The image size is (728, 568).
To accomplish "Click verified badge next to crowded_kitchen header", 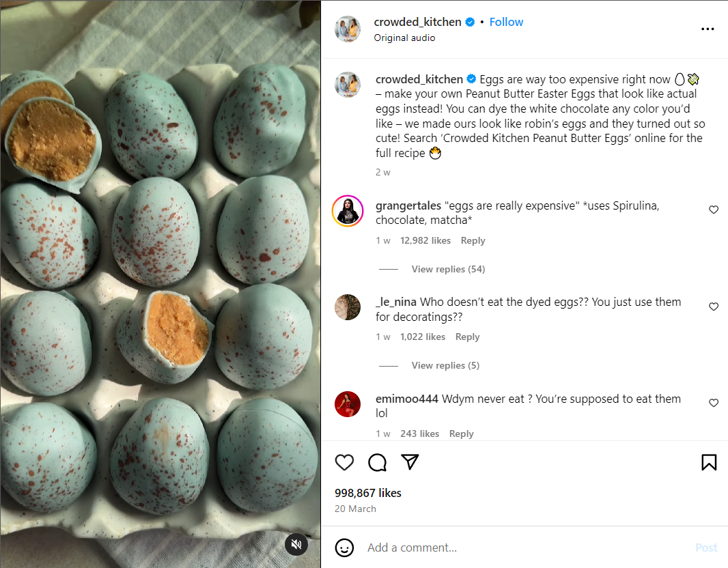I will pyautogui.click(x=470, y=23).
